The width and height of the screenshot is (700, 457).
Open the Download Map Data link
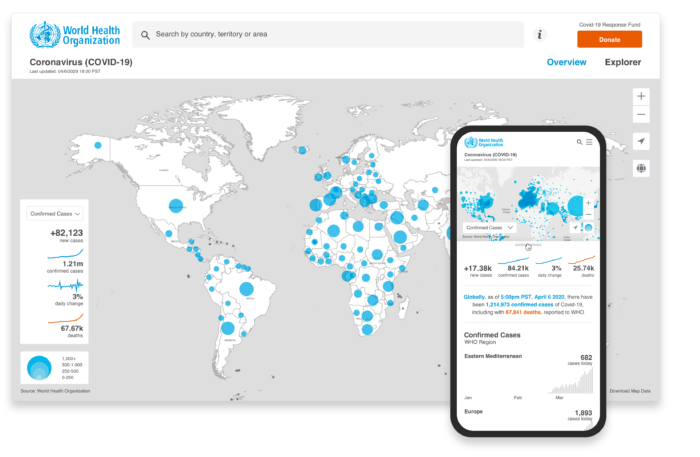pyautogui.click(x=630, y=391)
